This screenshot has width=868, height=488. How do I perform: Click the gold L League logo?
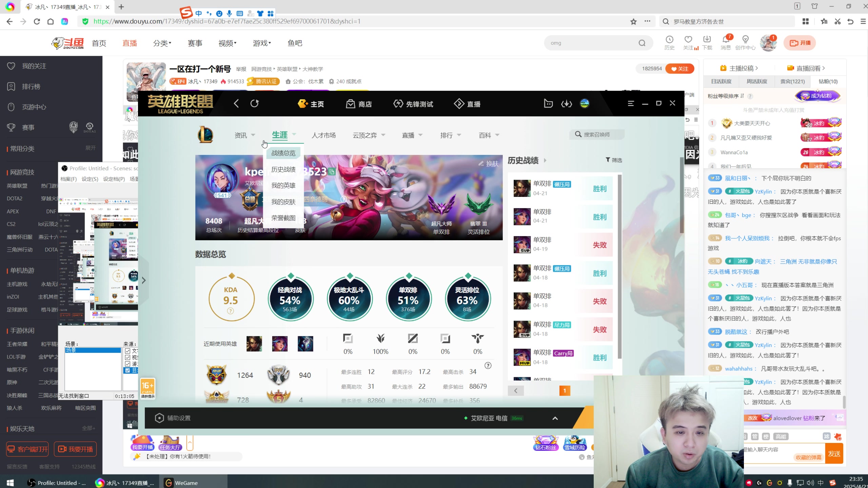click(x=205, y=135)
